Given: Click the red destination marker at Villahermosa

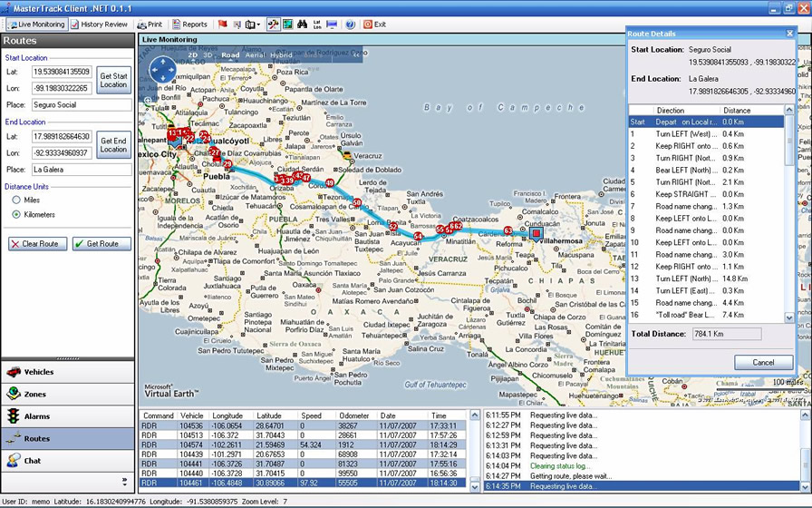Looking at the screenshot, I should [x=536, y=234].
